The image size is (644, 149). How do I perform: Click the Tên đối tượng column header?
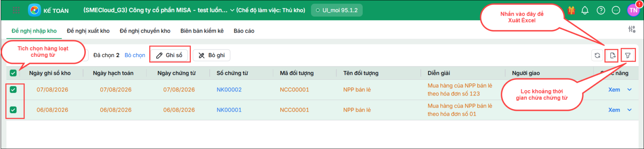pyautogui.click(x=361, y=73)
